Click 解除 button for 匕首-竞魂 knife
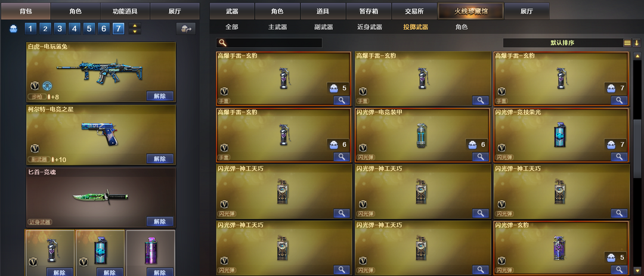This screenshot has height=276, width=644. (x=160, y=221)
